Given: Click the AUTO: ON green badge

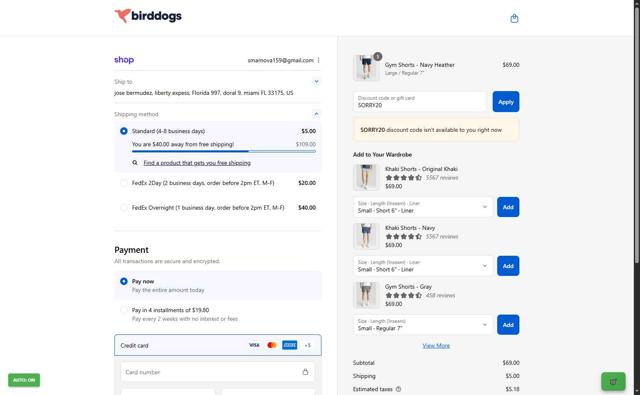Looking at the screenshot, I should [24, 380].
